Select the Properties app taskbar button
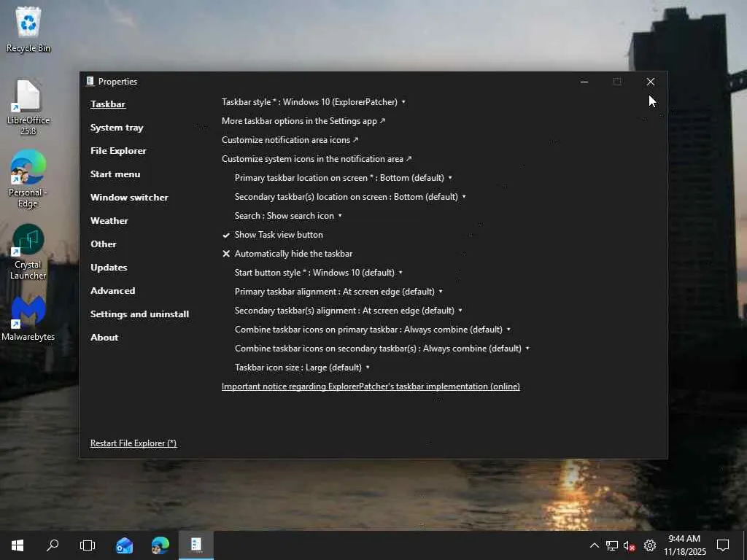The width and height of the screenshot is (747, 560). click(196, 545)
